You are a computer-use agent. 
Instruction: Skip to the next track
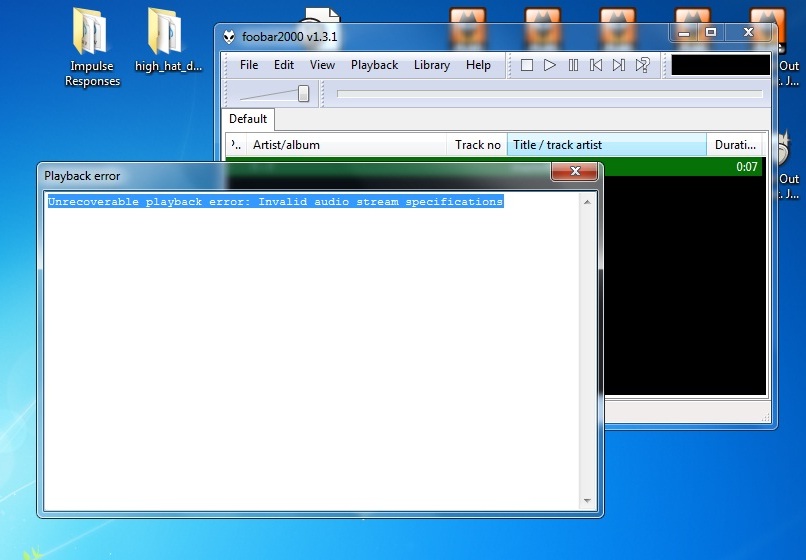pos(619,65)
